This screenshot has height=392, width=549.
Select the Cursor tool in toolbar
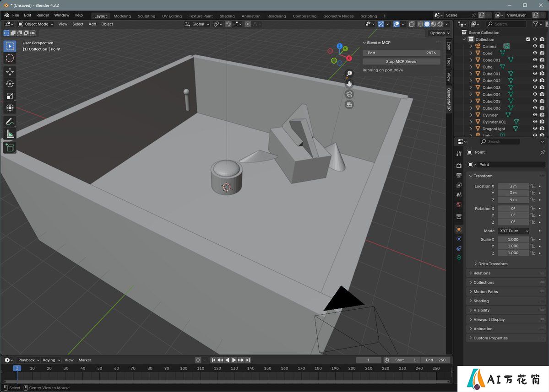(10, 58)
